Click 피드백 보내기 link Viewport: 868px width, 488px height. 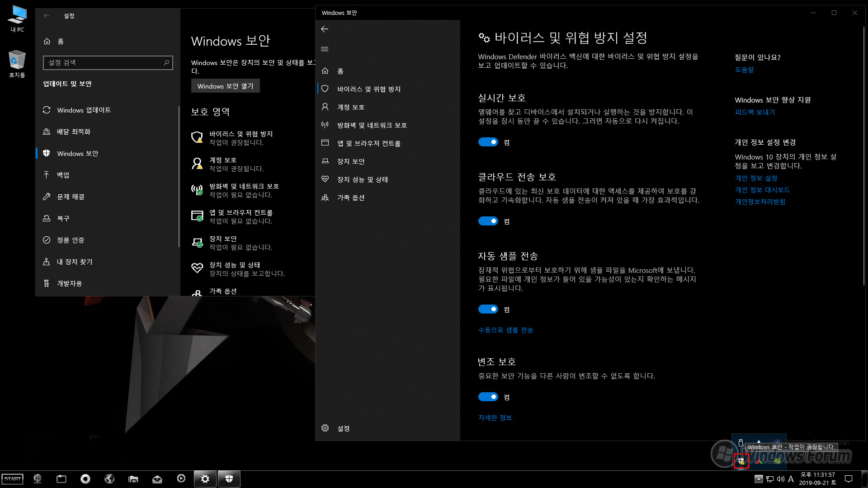coord(755,112)
